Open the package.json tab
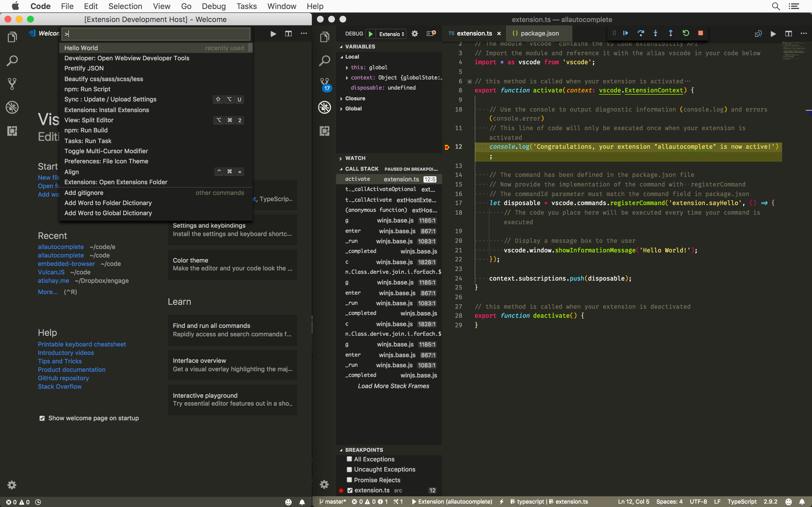The height and width of the screenshot is (507, 812). (535, 33)
